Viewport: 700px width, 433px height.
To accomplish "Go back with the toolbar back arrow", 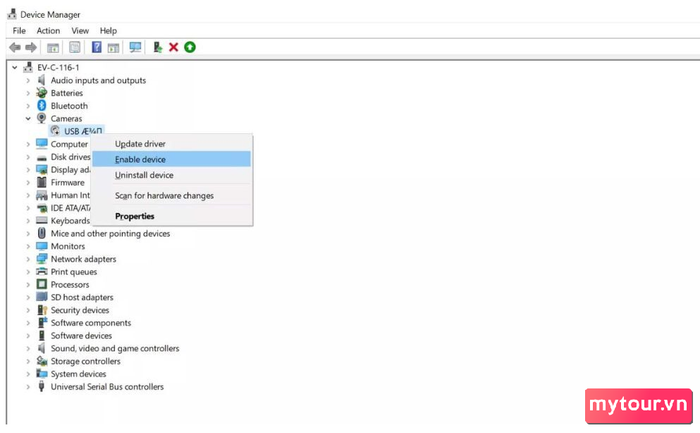I will coord(15,47).
